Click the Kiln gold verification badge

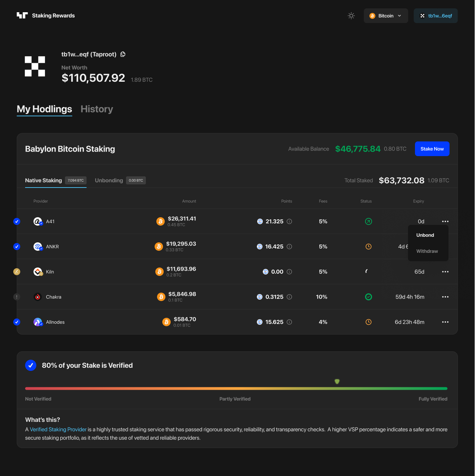click(17, 272)
